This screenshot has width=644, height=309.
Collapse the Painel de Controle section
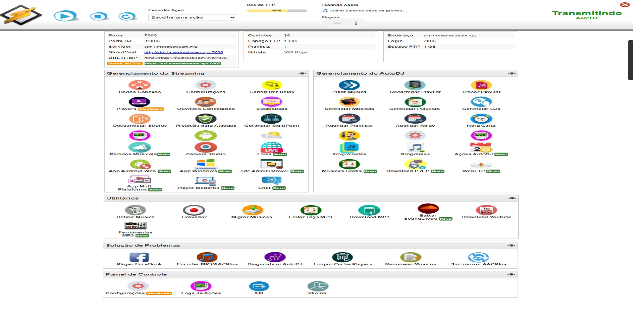(x=511, y=274)
